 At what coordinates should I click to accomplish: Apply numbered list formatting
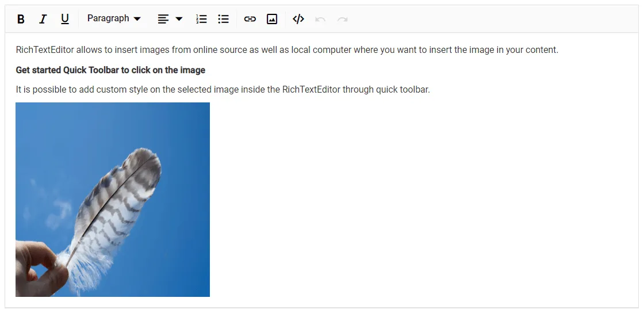coord(201,19)
